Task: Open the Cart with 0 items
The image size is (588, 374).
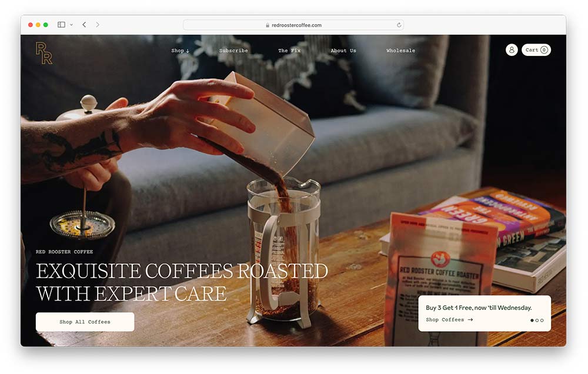Action: pyautogui.click(x=536, y=50)
